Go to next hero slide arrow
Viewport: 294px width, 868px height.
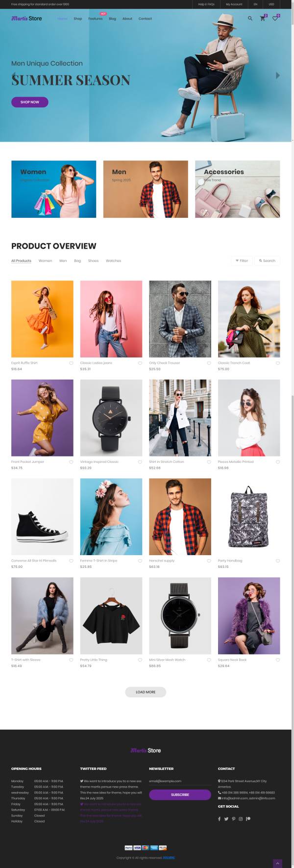tap(278, 76)
